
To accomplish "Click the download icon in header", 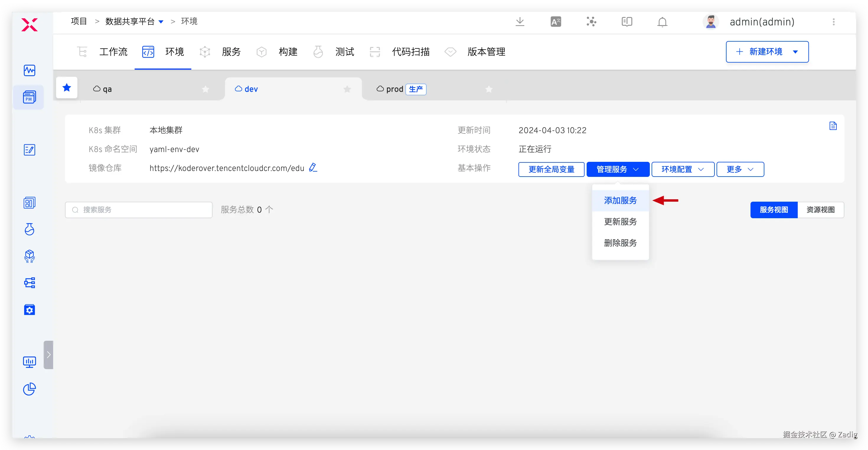I will [x=520, y=22].
